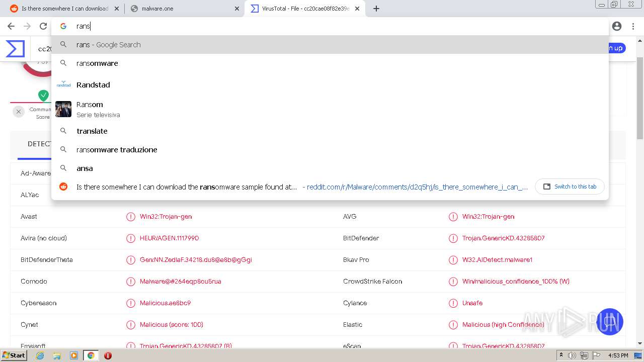Click the CrowdStrike Falcon engine name

[372, 282]
